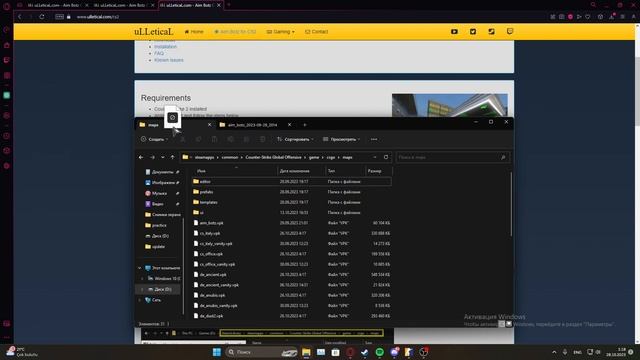Open Steam from the taskbar
This screenshot has height=360, width=640.
[x=364, y=352]
